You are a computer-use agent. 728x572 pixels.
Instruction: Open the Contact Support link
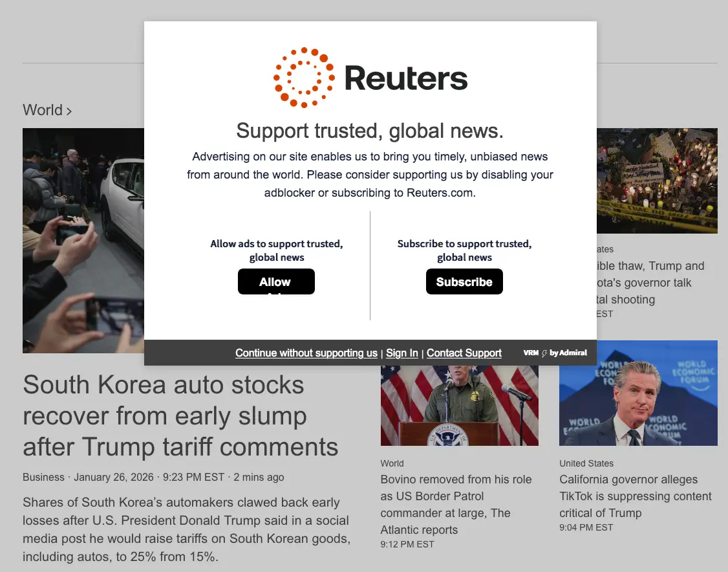pos(464,353)
